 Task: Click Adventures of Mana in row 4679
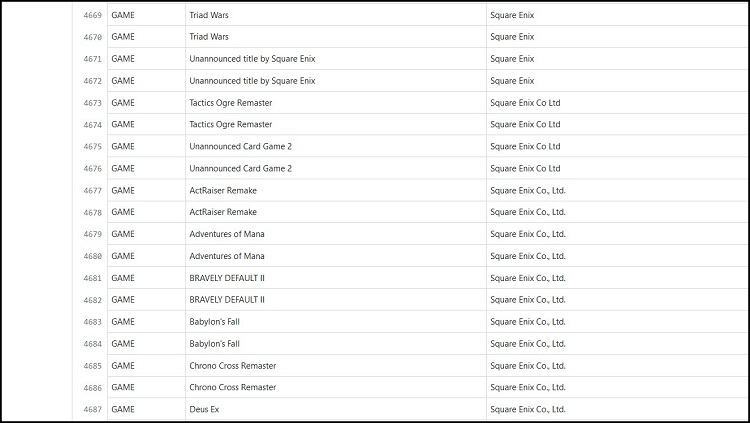[227, 234]
